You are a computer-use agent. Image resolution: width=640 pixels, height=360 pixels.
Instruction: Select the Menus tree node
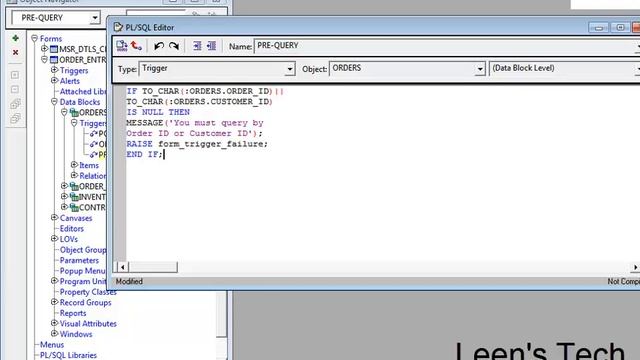[x=52, y=345]
